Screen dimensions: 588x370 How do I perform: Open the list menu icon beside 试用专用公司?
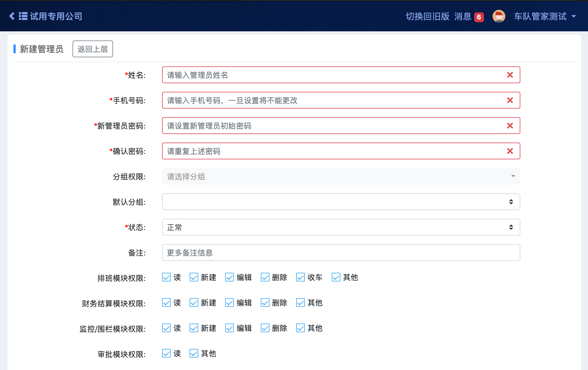23,16
